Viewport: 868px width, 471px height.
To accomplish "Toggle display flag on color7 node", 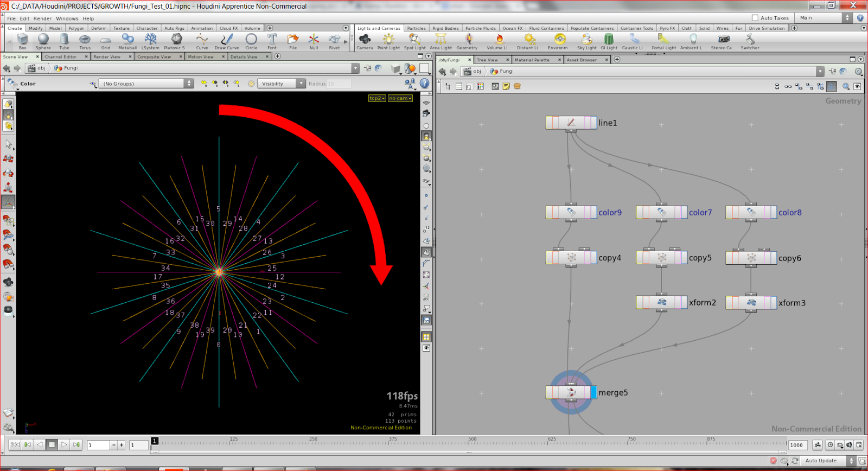I will tap(684, 212).
